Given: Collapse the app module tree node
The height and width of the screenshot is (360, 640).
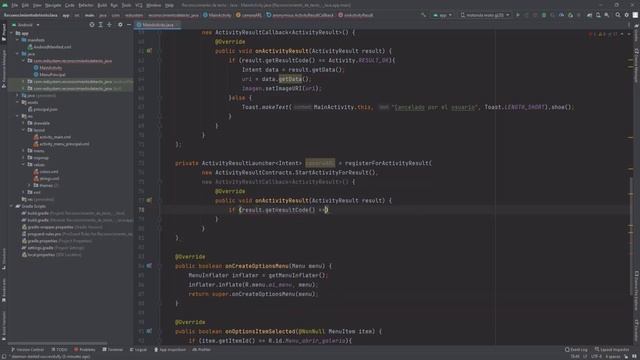Looking at the screenshot, I should coord(11,33).
